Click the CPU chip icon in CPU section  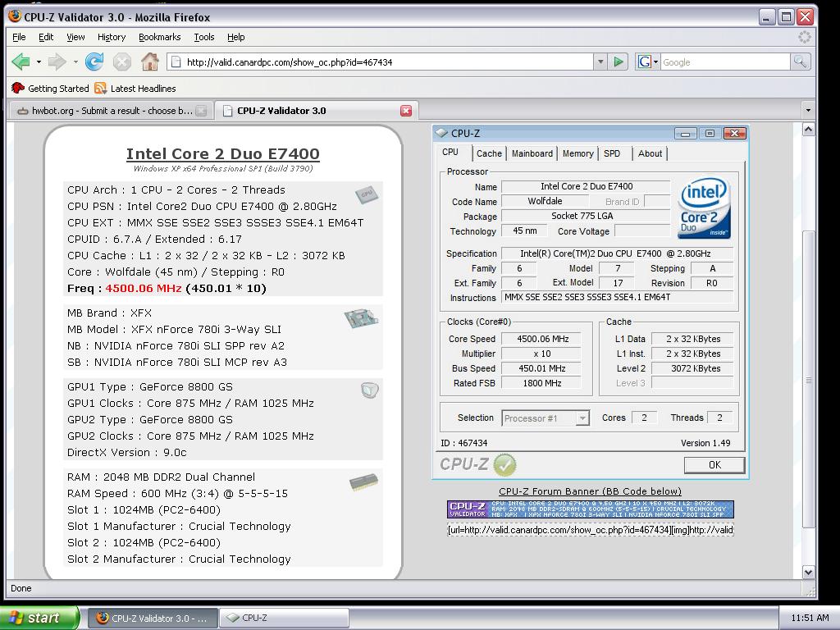367,194
